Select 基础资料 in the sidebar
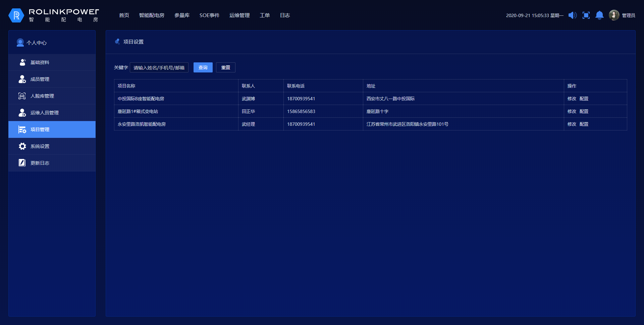 [x=52, y=62]
